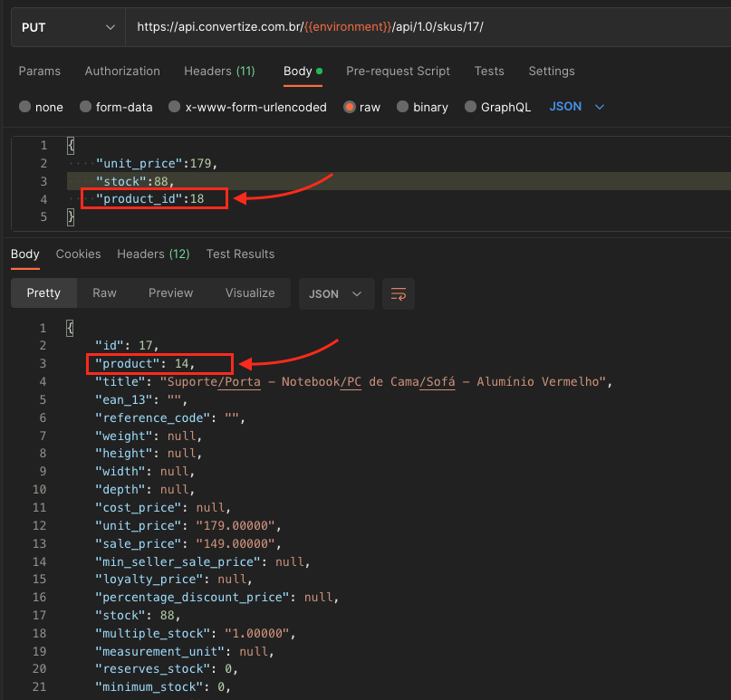Viewport: 731px width, 700px height.
Task: Select the form-data radio button
Action: [x=86, y=107]
